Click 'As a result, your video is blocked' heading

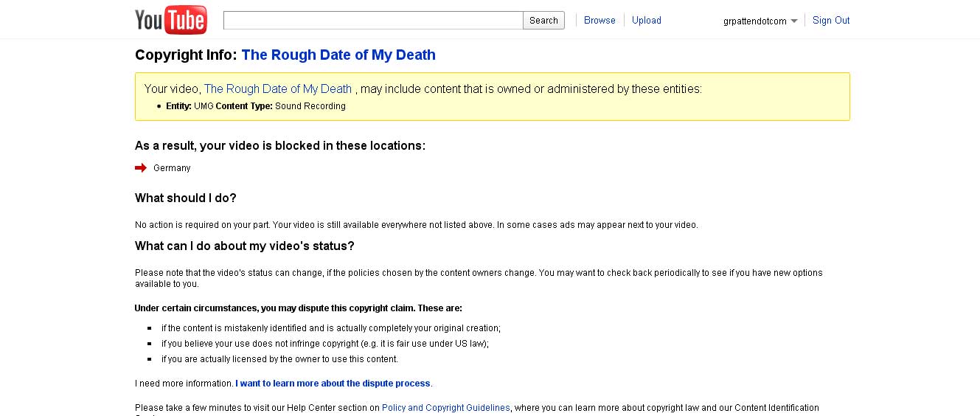pos(280,146)
